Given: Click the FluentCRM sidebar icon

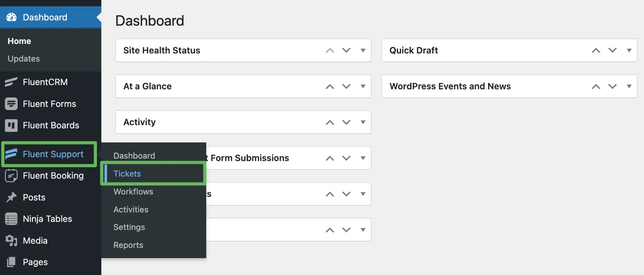Looking at the screenshot, I should click(x=11, y=82).
